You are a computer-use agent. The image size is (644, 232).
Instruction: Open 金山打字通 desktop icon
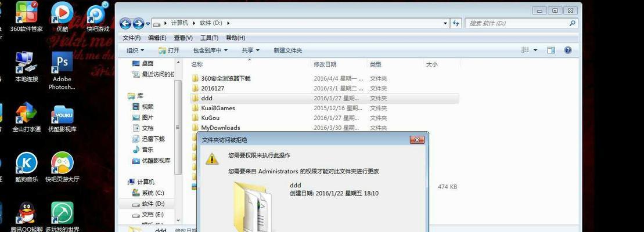[26, 117]
